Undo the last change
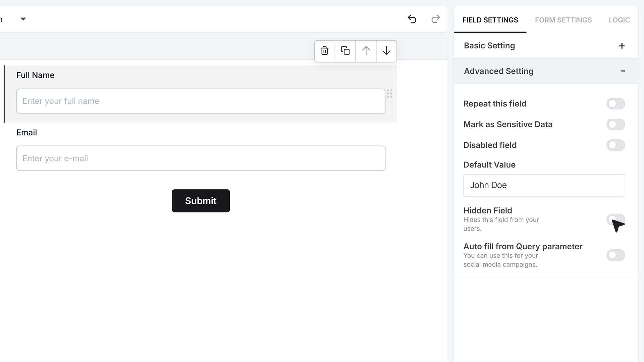 click(412, 19)
